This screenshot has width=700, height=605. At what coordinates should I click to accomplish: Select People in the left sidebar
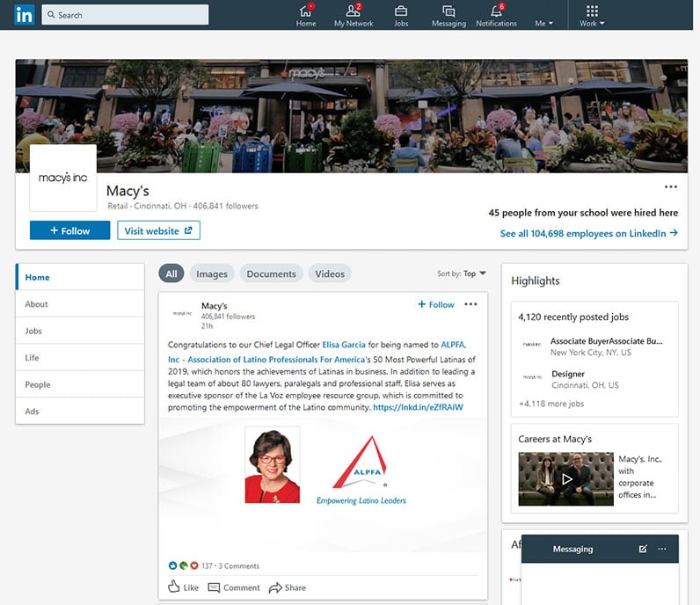[80, 384]
